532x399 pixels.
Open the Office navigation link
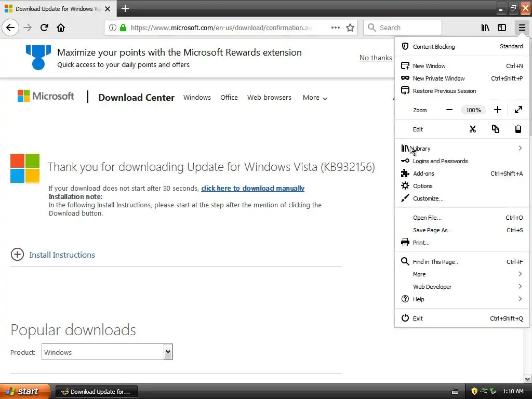pos(229,98)
